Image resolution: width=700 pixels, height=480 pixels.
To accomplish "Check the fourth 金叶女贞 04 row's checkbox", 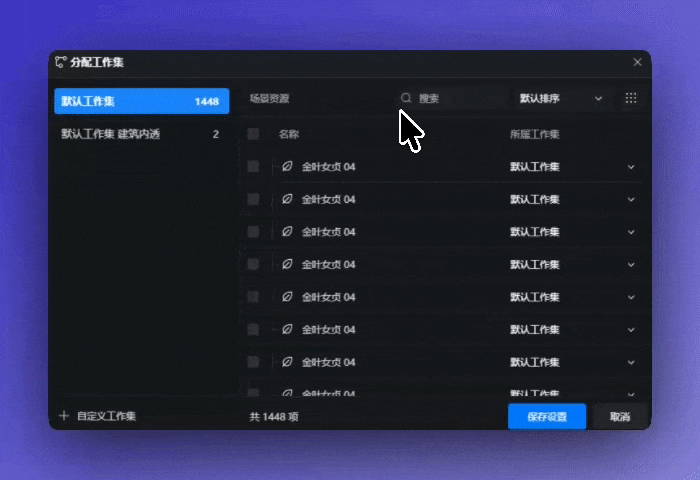I will (x=253, y=264).
